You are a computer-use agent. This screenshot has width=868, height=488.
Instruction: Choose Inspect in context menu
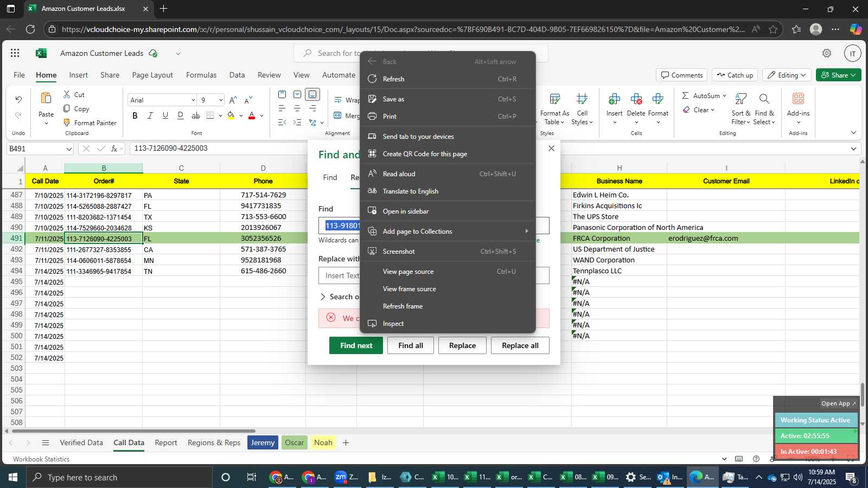point(448,323)
